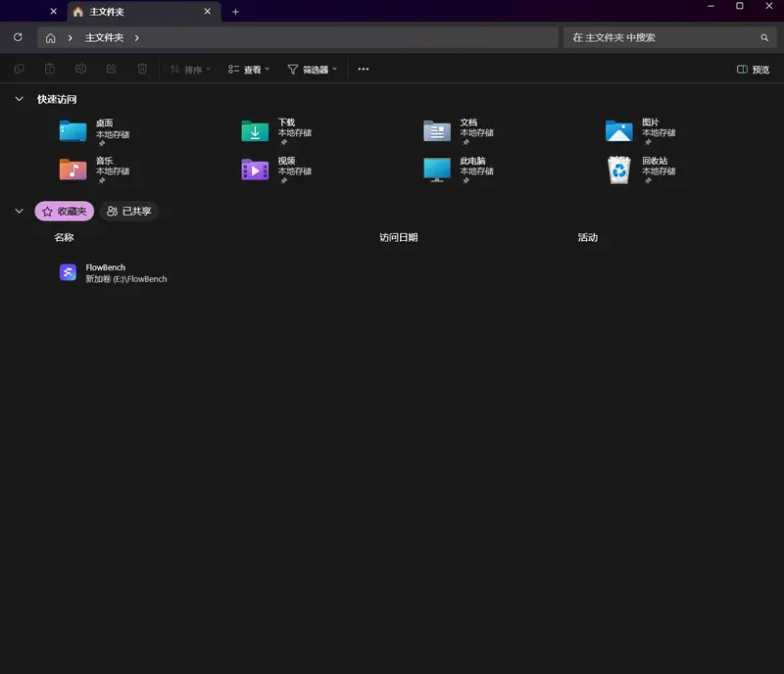Paste from clipboard via toolbar icon
The width and height of the screenshot is (784, 674).
(49, 69)
